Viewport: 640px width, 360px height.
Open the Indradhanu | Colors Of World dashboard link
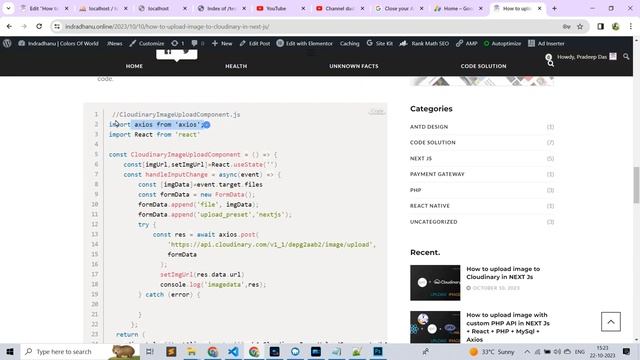58,43
